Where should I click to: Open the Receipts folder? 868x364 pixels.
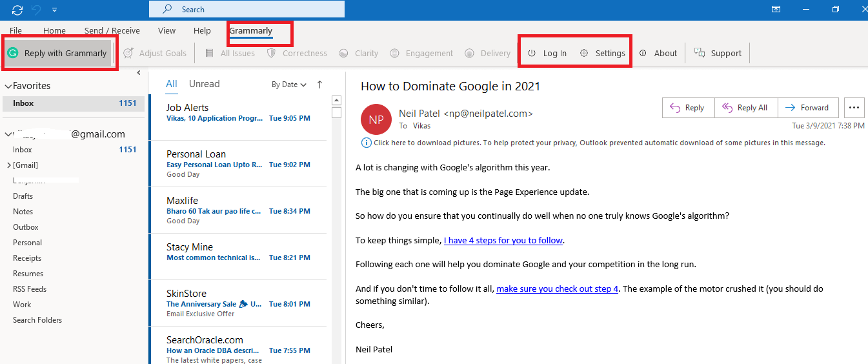coord(27,258)
